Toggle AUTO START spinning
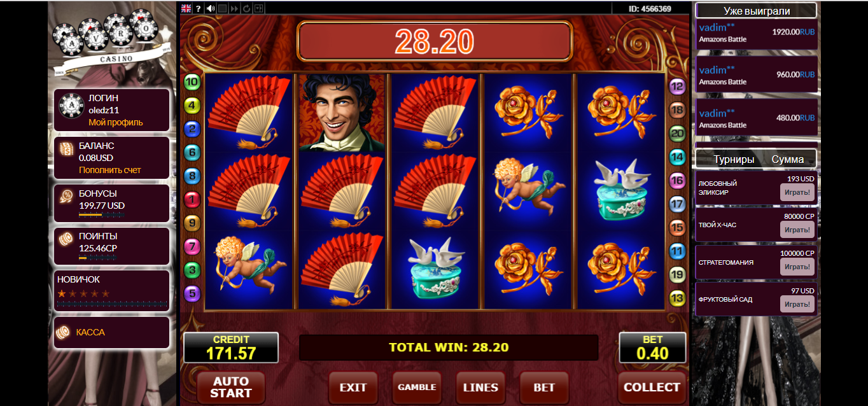The width and height of the screenshot is (868, 406). click(x=231, y=387)
